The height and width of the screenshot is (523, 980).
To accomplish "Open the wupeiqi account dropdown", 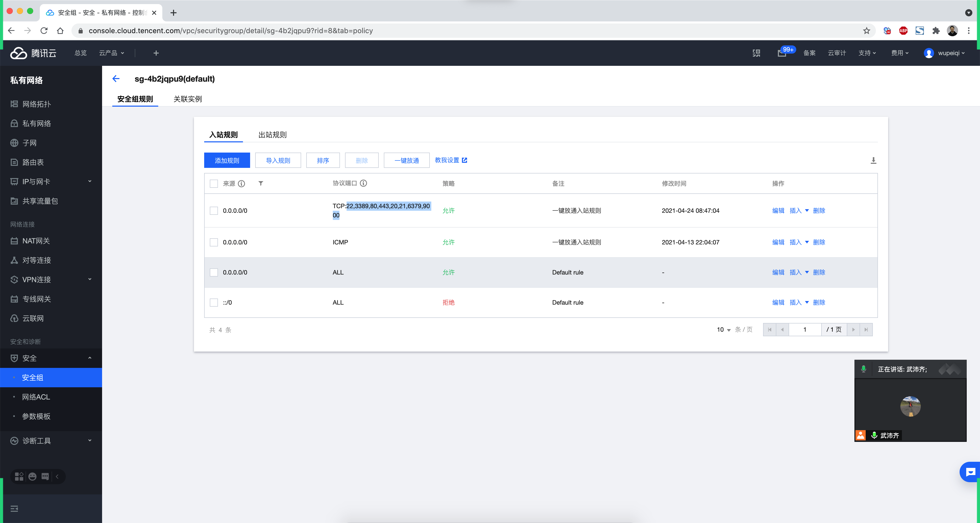I will [945, 53].
